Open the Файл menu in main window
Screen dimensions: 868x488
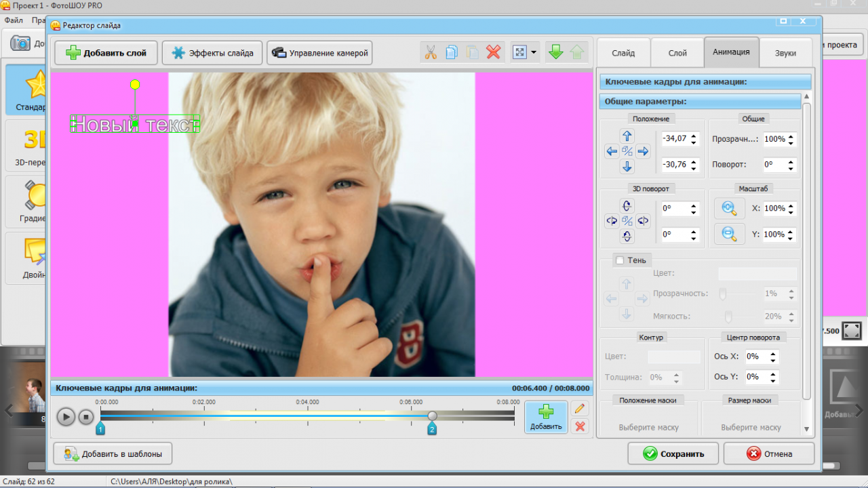tap(14, 20)
